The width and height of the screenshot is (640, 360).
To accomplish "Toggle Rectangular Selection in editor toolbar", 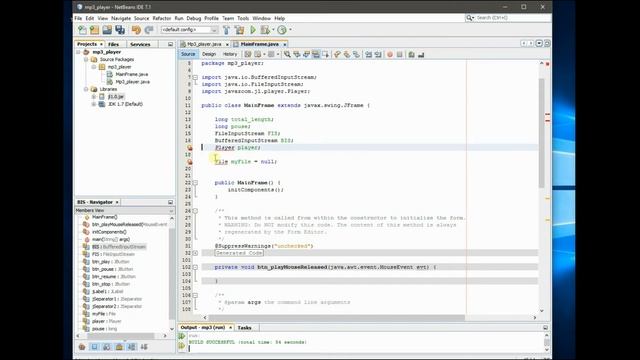I will click(325, 54).
